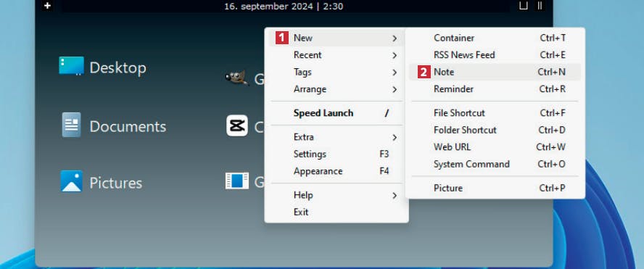This screenshot has width=644, height=269.
Task: Choose Exit from the context menu
Action: pyautogui.click(x=337, y=212)
